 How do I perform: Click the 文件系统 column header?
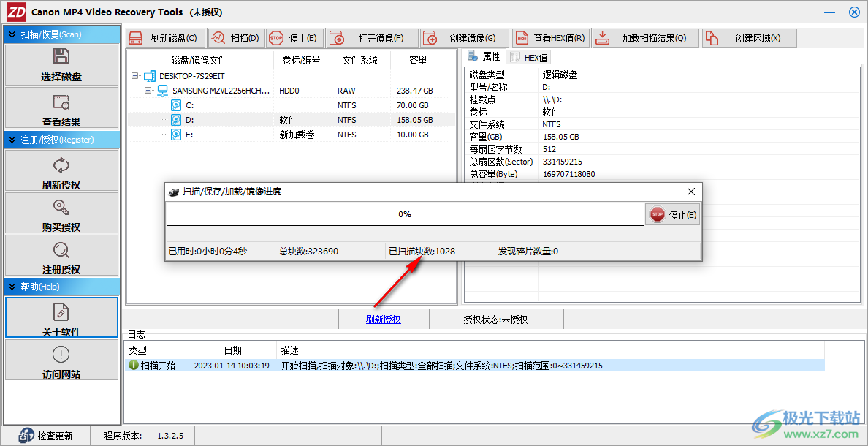point(360,60)
